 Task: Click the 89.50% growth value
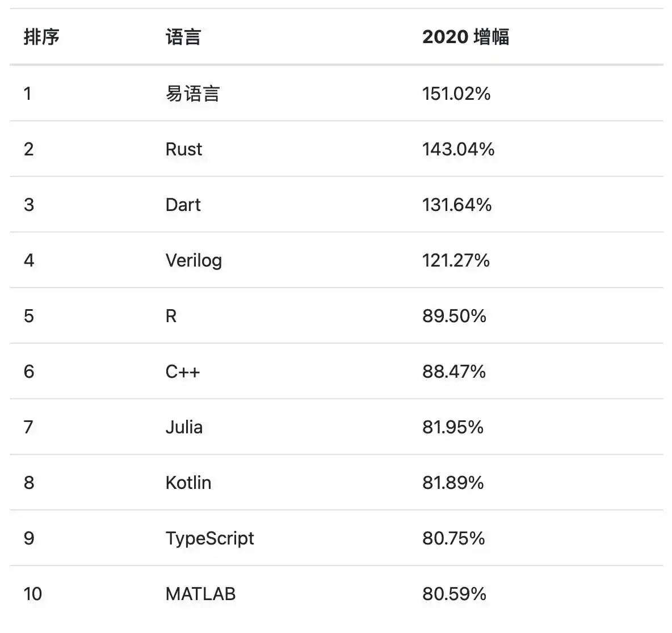[454, 316]
